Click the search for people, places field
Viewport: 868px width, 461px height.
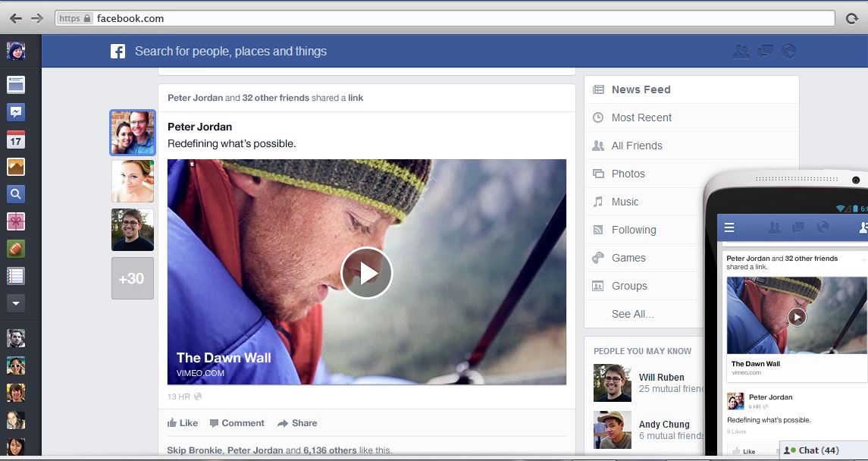coord(230,52)
